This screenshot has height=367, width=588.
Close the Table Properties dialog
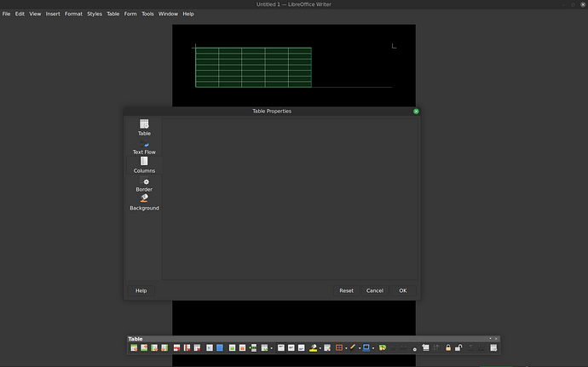click(x=416, y=112)
